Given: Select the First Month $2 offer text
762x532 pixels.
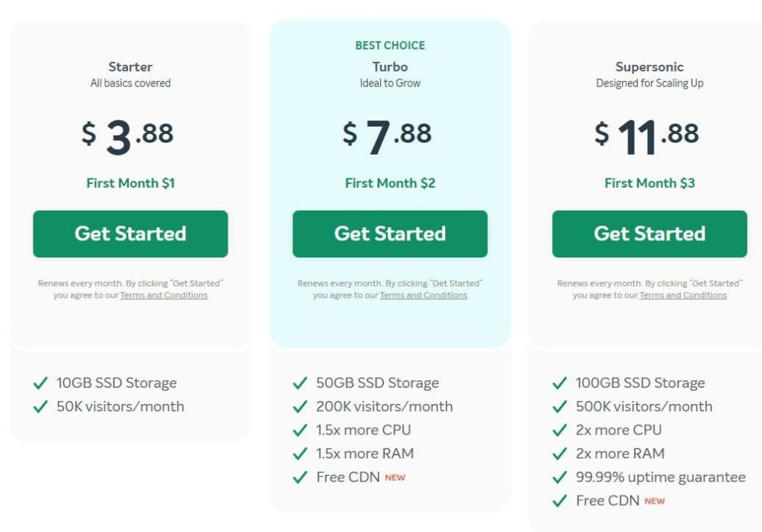Looking at the screenshot, I should [390, 183].
